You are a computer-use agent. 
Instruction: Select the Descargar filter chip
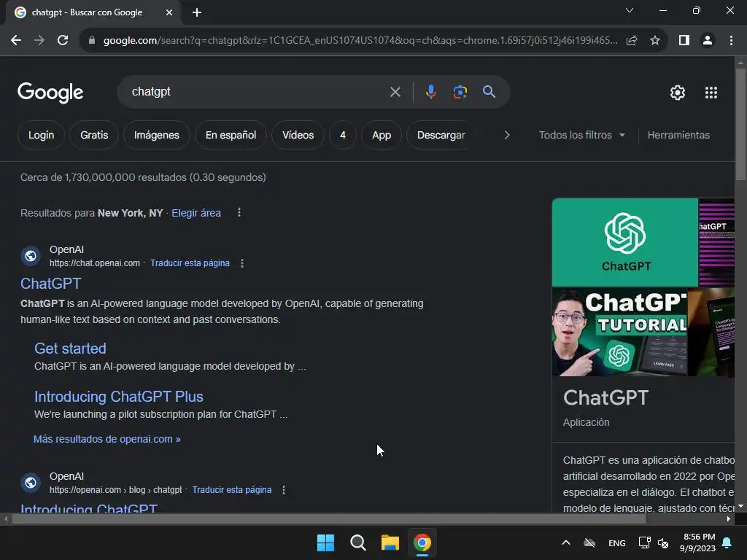pyautogui.click(x=441, y=135)
